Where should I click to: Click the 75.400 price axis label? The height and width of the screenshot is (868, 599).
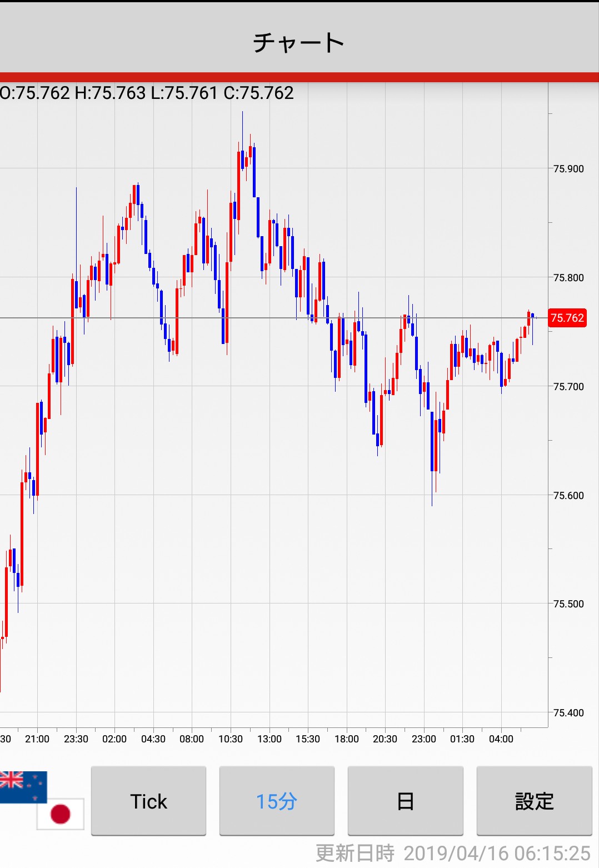pos(568,713)
